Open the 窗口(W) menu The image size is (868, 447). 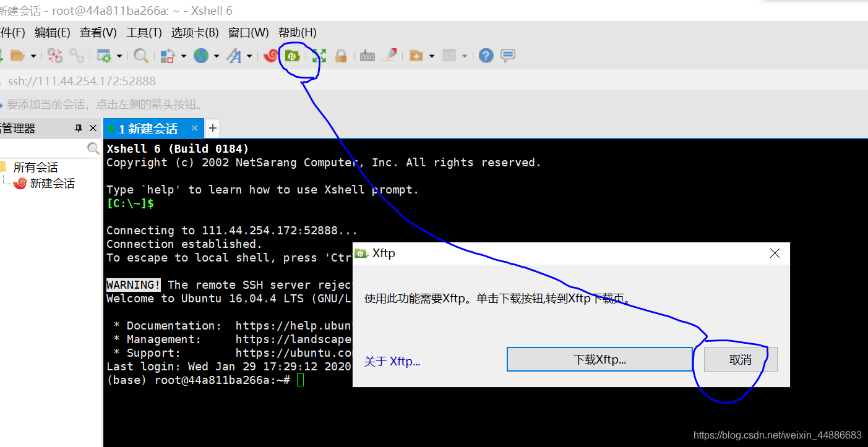point(249,33)
